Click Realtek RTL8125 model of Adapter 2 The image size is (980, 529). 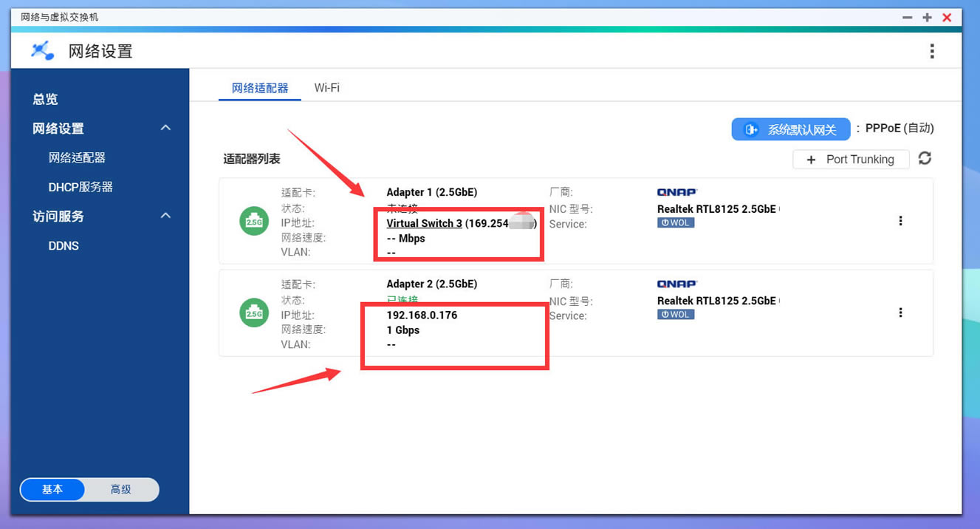(x=718, y=301)
